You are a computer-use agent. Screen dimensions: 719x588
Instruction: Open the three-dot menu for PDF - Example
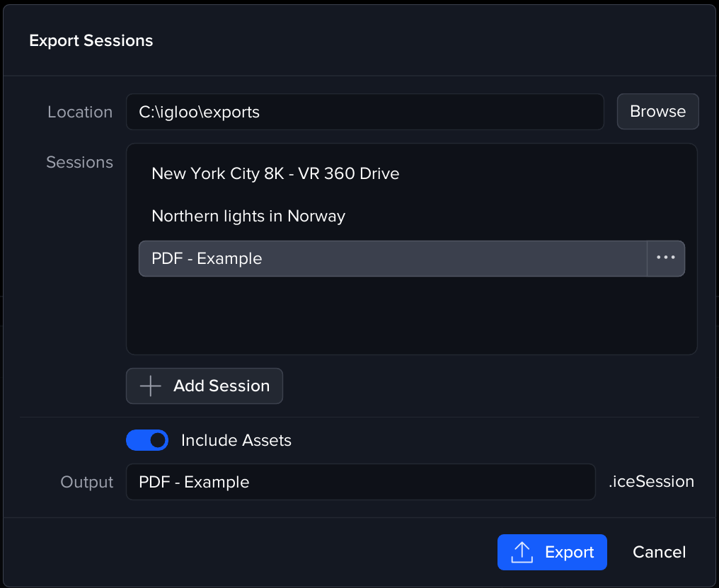[666, 258]
